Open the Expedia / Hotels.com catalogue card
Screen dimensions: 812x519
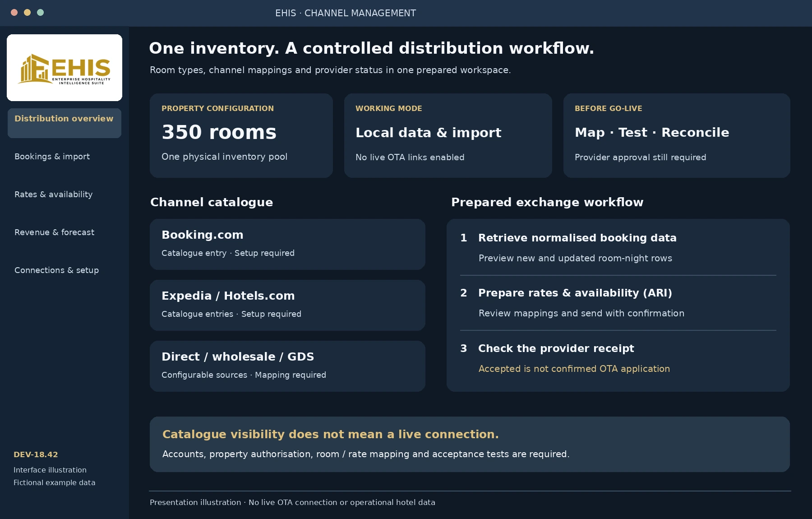click(x=287, y=306)
